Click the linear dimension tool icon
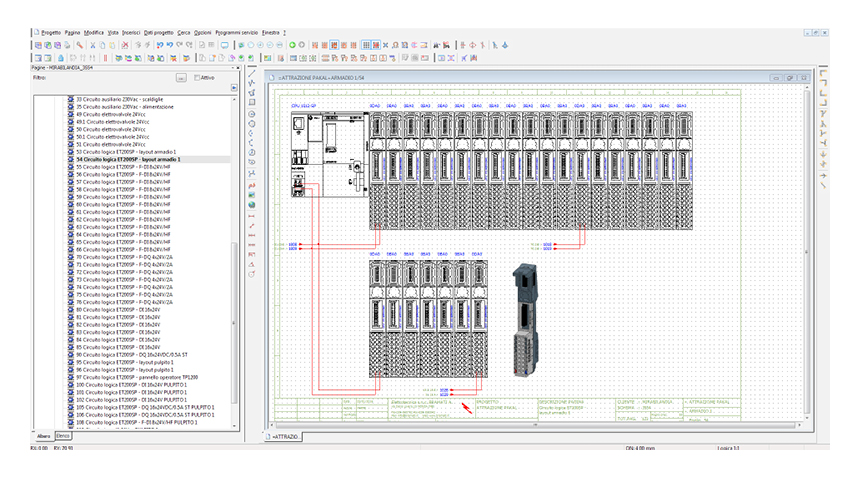The width and height of the screenshot is (860, 480). click(x=252, y=216)
